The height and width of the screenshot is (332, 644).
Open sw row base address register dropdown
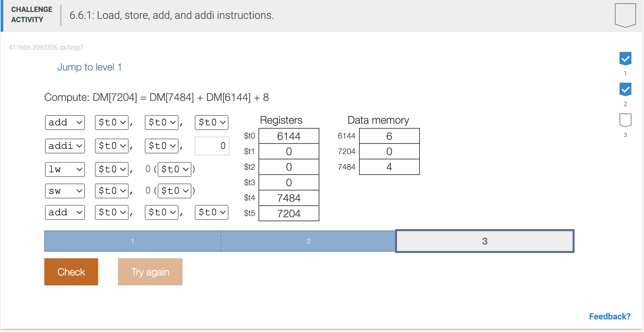175,191
